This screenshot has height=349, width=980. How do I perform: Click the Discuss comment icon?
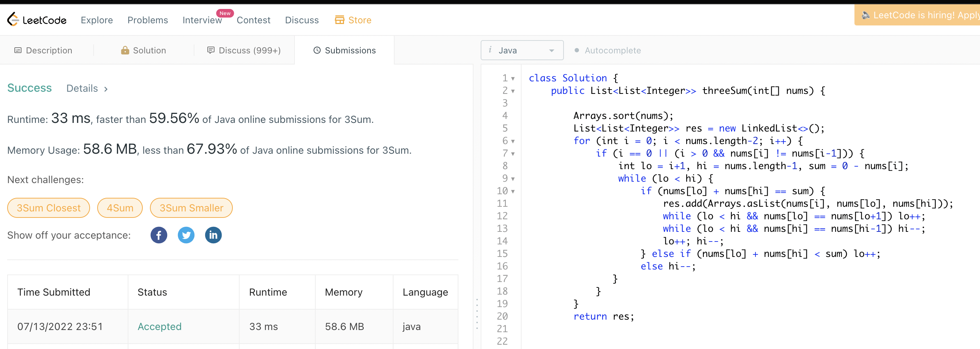[211, 50]
